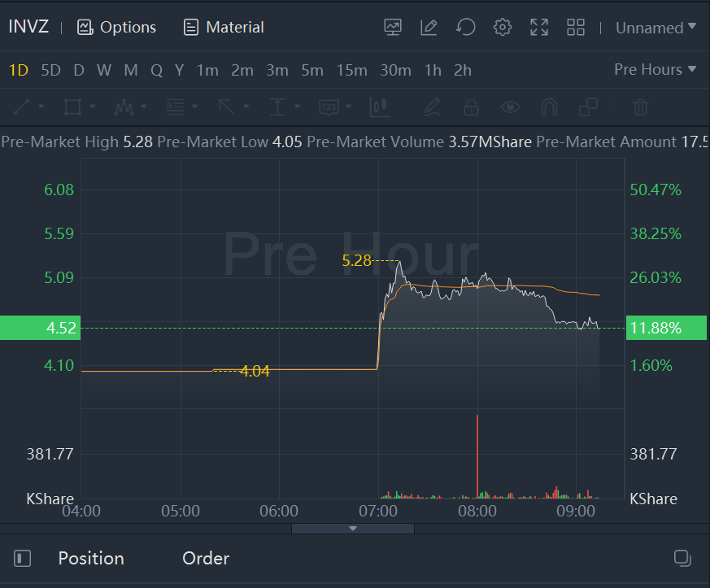The height and width of the screenshot is (588, 710).
Task: Expand text tool dropdown arrow
Action: click(297, 107)
